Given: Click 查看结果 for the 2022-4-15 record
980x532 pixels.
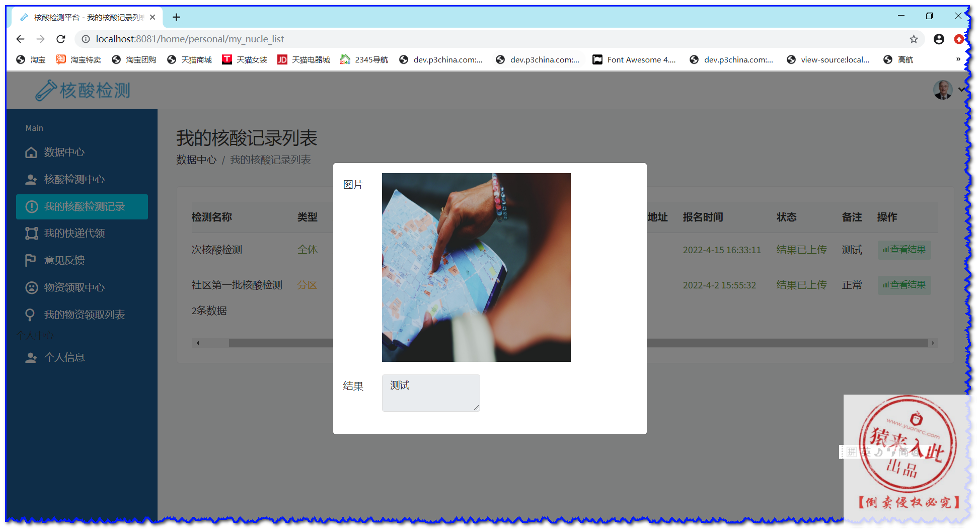Looking at the screenshot, I should pyautogui.click(x=904, y=250).
